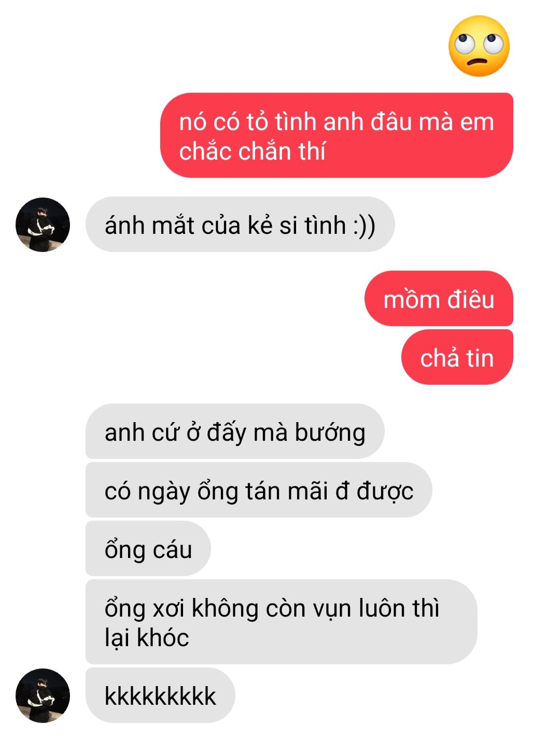Viewport: 560px width, 751px height.
Task: Click the word "tin" in red bubble
Action: (480, 358)
